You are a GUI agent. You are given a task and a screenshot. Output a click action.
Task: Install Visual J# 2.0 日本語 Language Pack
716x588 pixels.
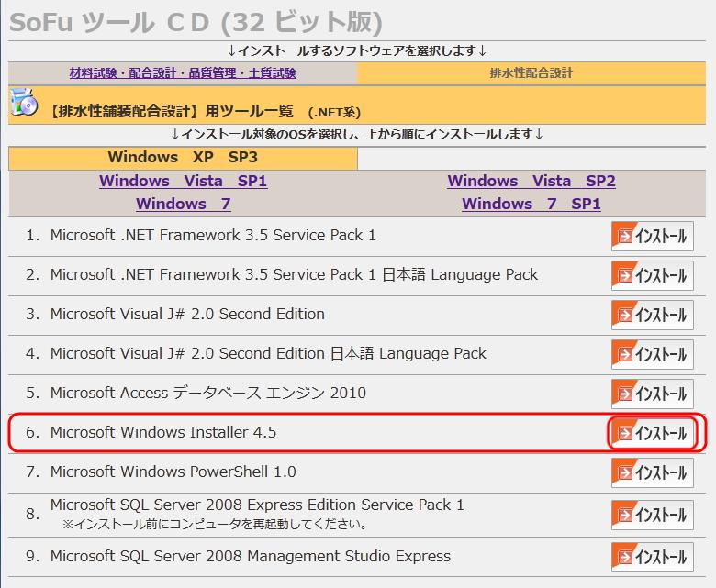point(652,354)
